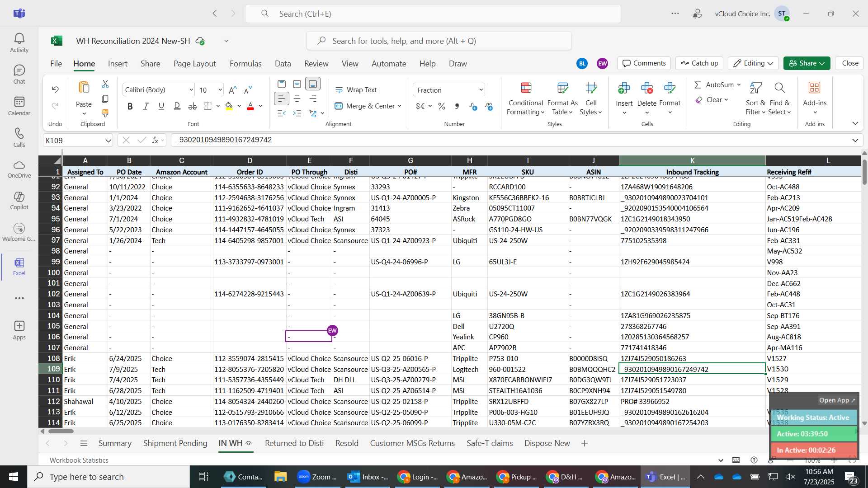Click insert function fx icon
The width and height of the screenshot is (868, 488).
(155, 140)
